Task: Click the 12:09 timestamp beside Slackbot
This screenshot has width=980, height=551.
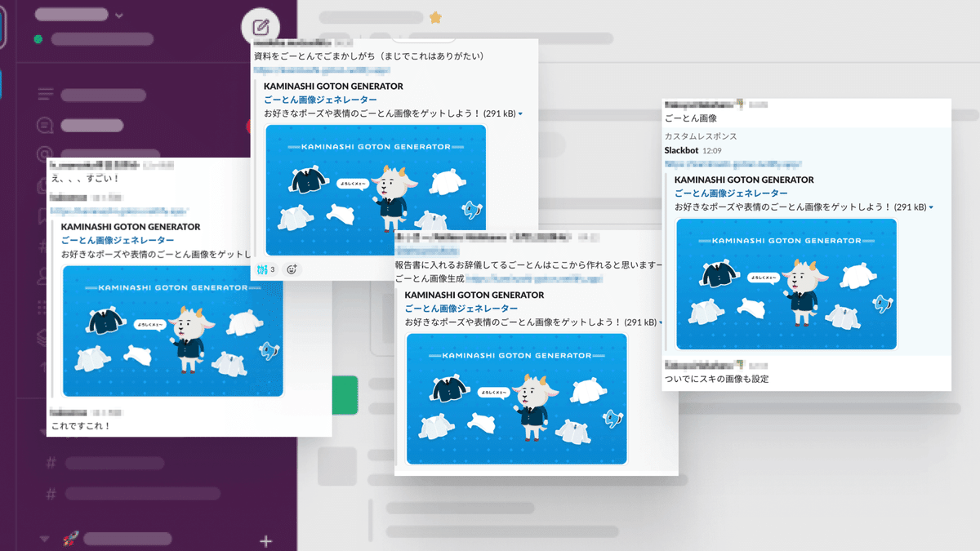Action: 712,151
